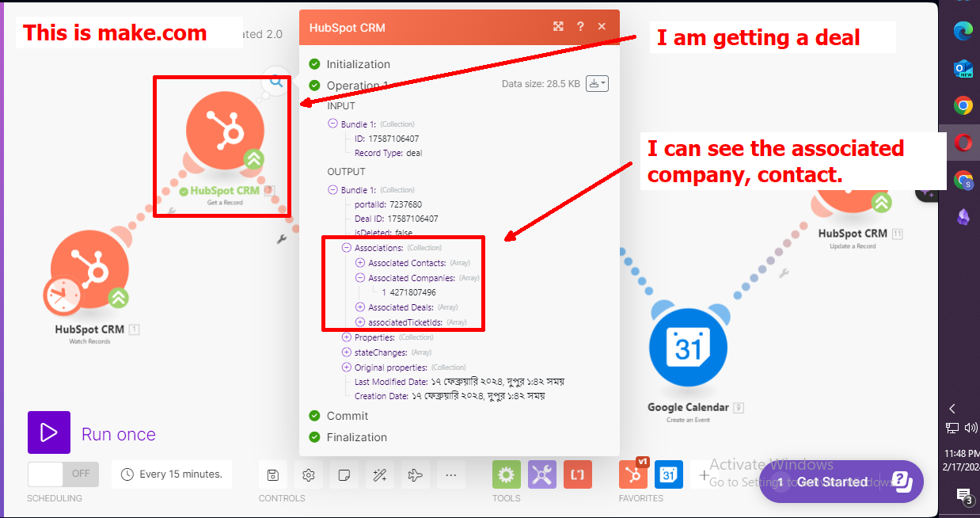This screenshot has width=980, height=518.
Task: Click the Creation Date value
Action: [x=477, y=395]
